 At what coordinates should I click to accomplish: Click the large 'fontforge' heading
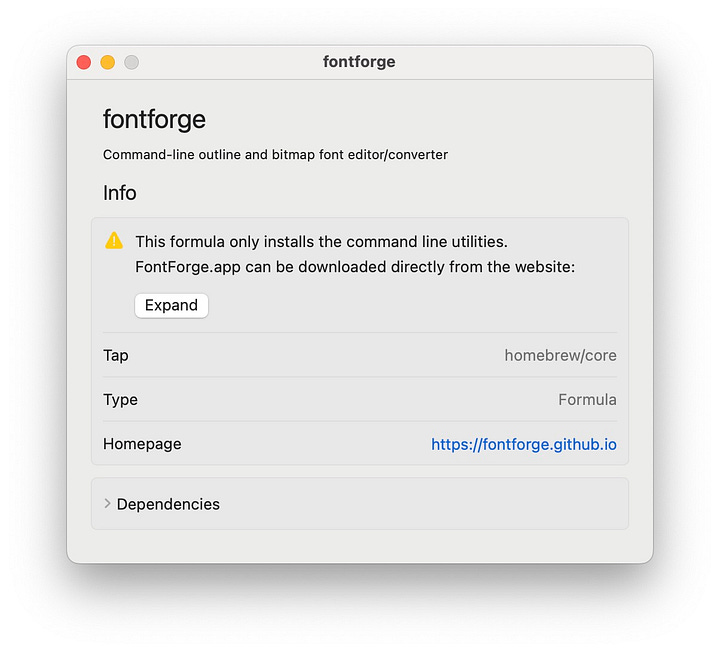(x=154, y=119)
